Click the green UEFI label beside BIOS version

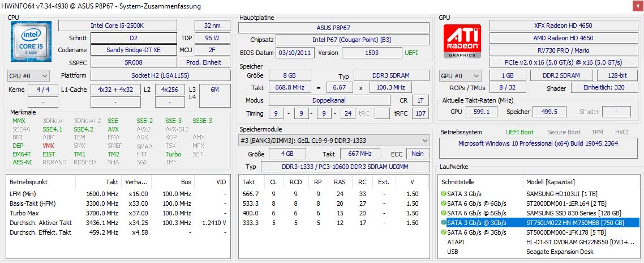(411, 53)
